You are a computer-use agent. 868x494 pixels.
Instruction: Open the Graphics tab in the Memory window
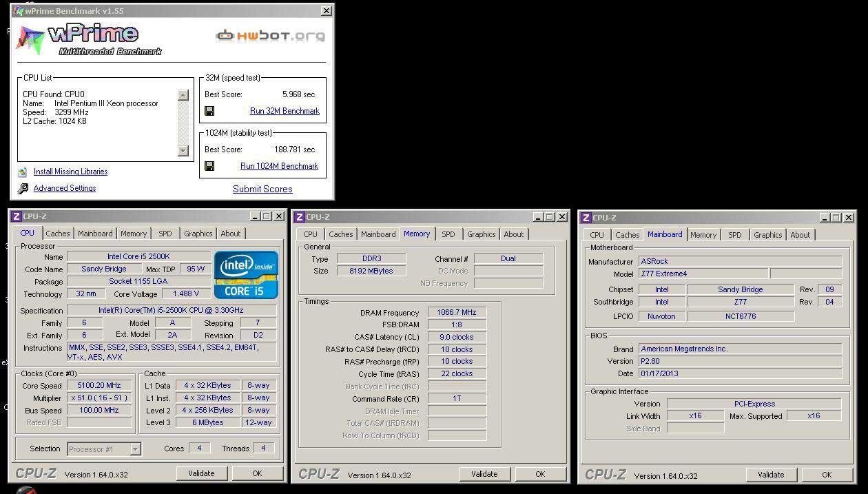[x=482, y=234]
